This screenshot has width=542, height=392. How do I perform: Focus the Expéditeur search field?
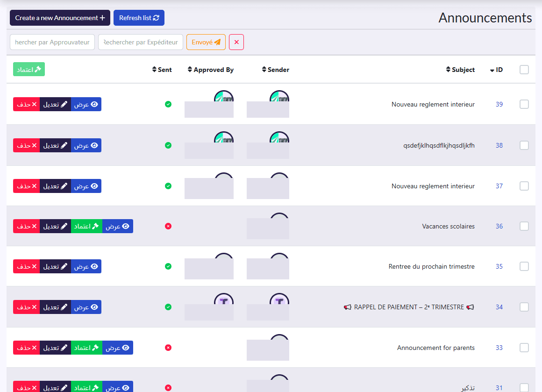point(141,42)
